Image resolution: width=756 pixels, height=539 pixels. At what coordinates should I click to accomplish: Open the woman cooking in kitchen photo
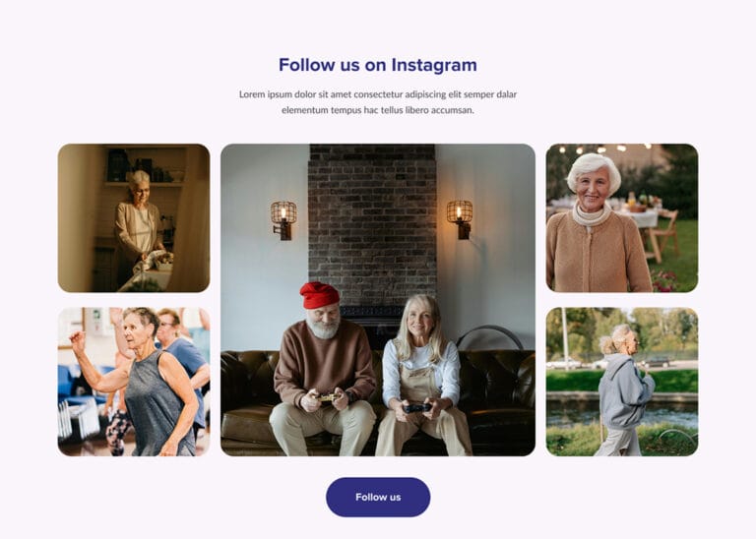click(x=134, y=217)
